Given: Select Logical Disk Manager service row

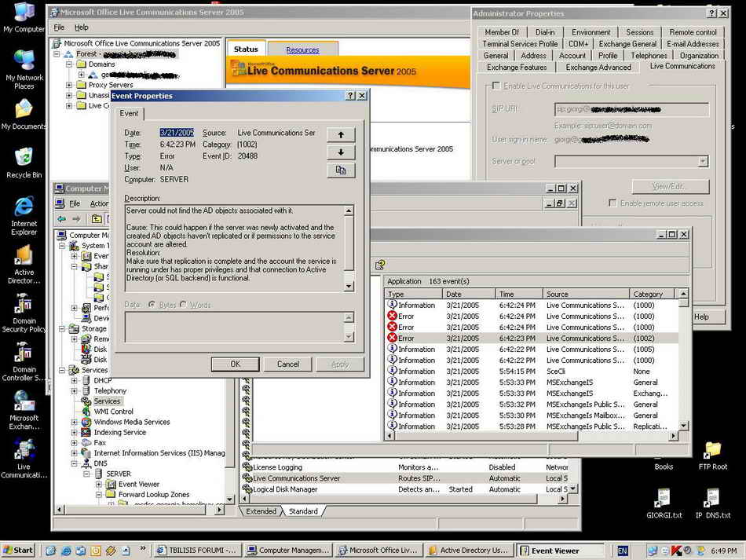Looking at the screenshot, I should [x=408, y=489].
